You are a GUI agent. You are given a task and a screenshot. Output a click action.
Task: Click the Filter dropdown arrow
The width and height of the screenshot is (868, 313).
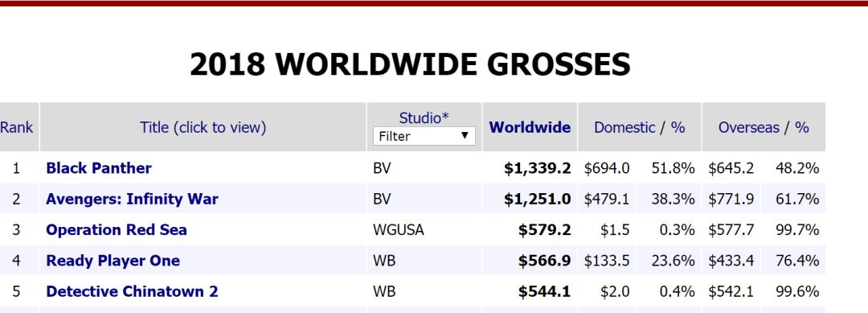(465, 136)
